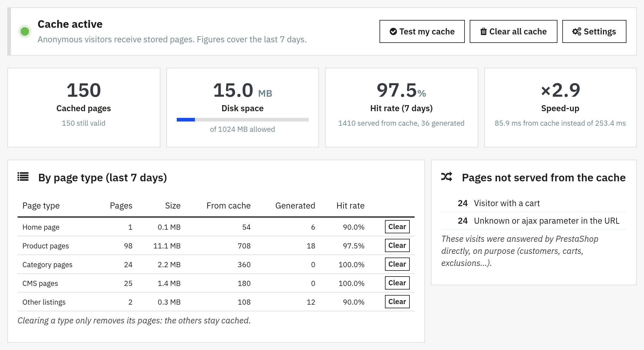Click the Cache active heading
644x350 pixels.
(x=70, y=24)
